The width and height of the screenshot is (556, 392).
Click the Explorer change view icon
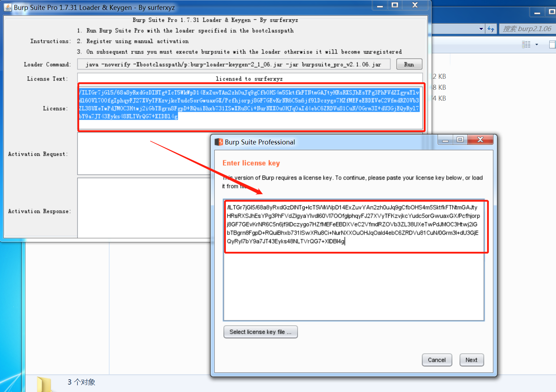pyautogui.click(x=526, y=44)
